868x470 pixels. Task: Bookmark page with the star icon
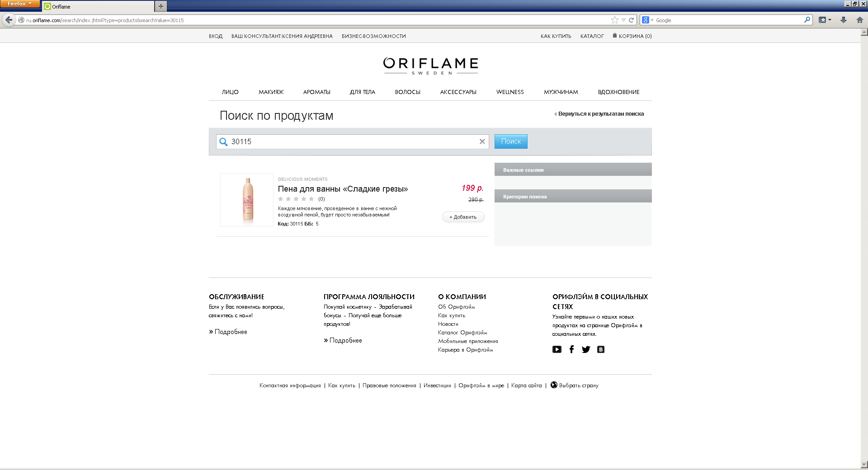[614, 20]
